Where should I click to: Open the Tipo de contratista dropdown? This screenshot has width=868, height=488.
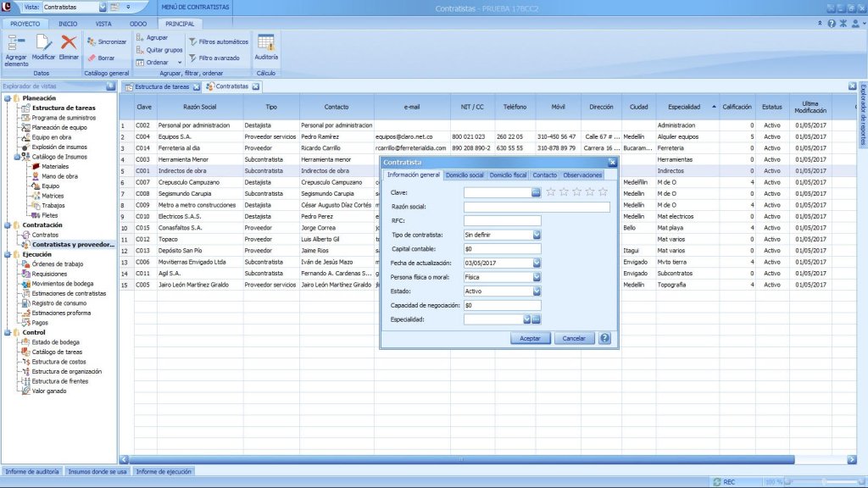[x=537, y=235]
